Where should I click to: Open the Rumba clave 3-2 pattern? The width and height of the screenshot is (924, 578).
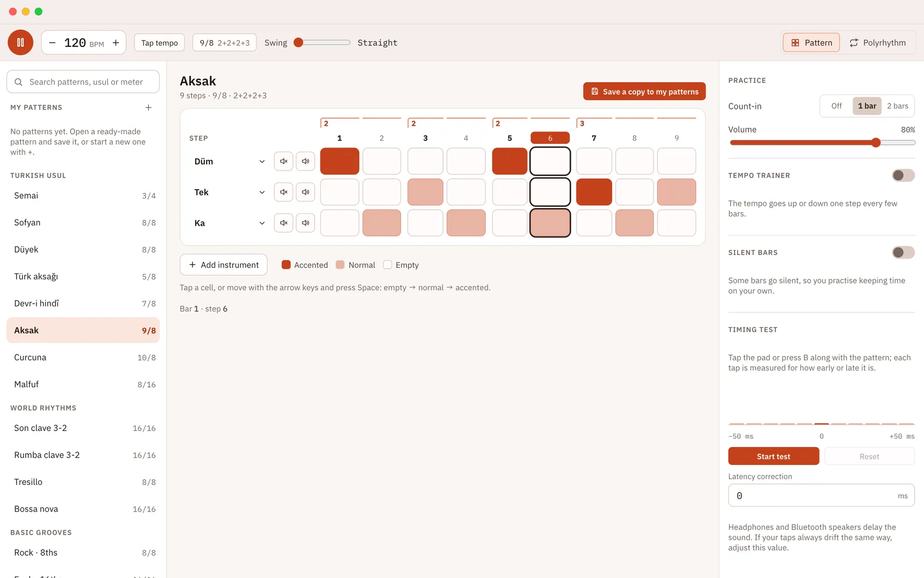tap(83, 455)
